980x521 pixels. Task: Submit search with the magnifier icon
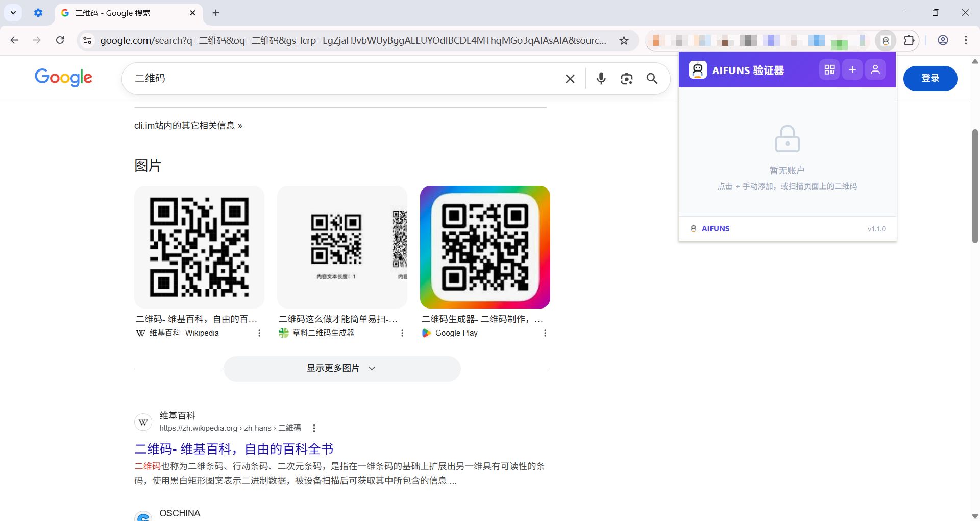click(x=652, y=79)
